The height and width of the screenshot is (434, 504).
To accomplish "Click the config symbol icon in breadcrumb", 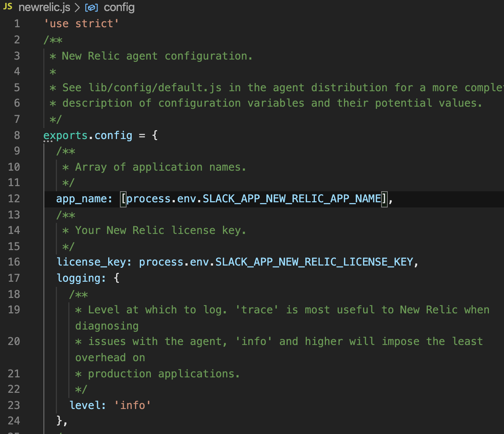I will [x=91, y=7].
